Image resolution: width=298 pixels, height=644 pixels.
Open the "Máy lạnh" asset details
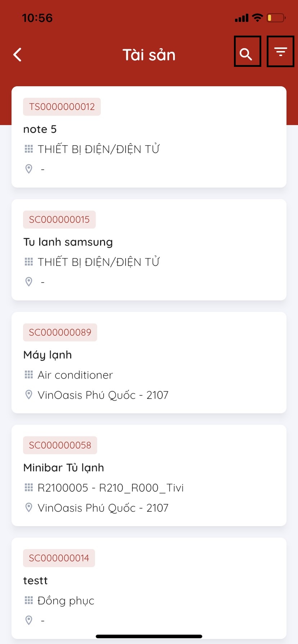[48, 355]
